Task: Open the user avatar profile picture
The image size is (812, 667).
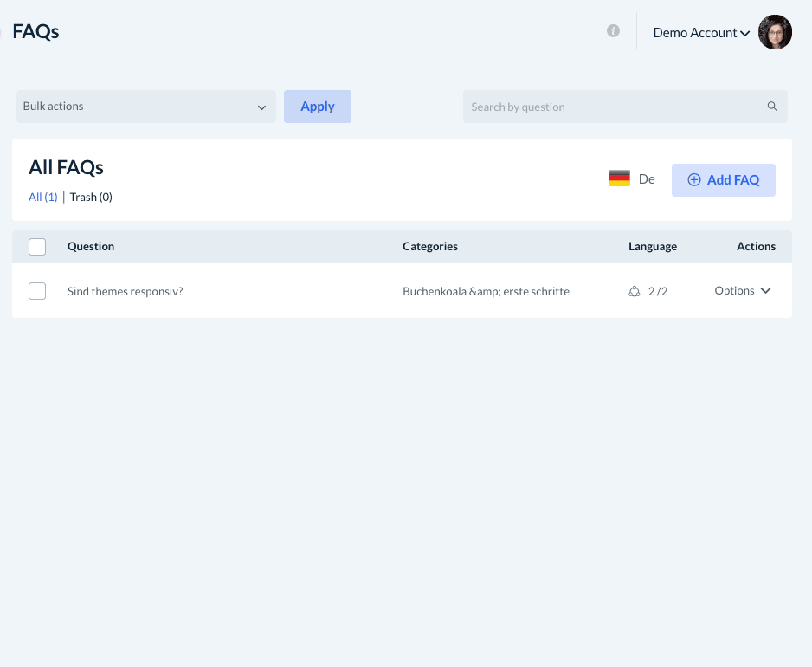Action: pos(775,32)
